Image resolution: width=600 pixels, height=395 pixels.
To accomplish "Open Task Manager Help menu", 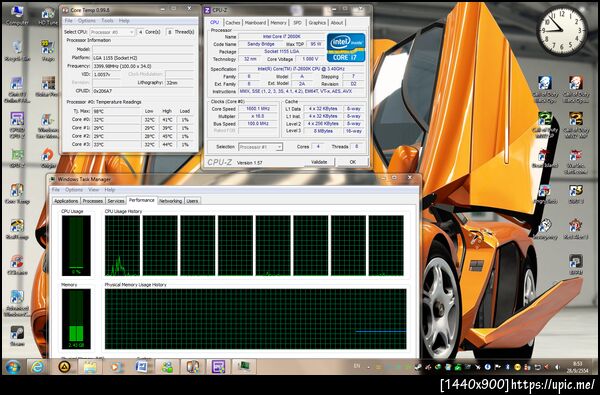I will [110, 190].
